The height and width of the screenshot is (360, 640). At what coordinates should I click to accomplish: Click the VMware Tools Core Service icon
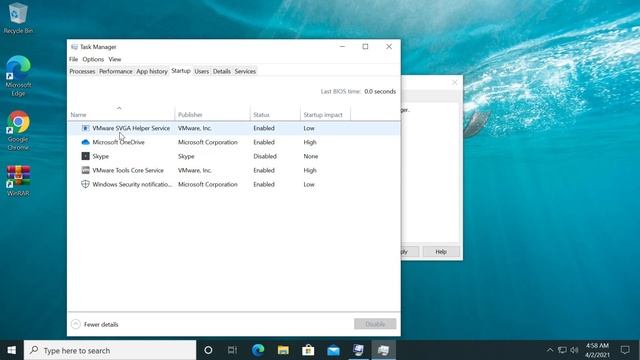point(85,170)
